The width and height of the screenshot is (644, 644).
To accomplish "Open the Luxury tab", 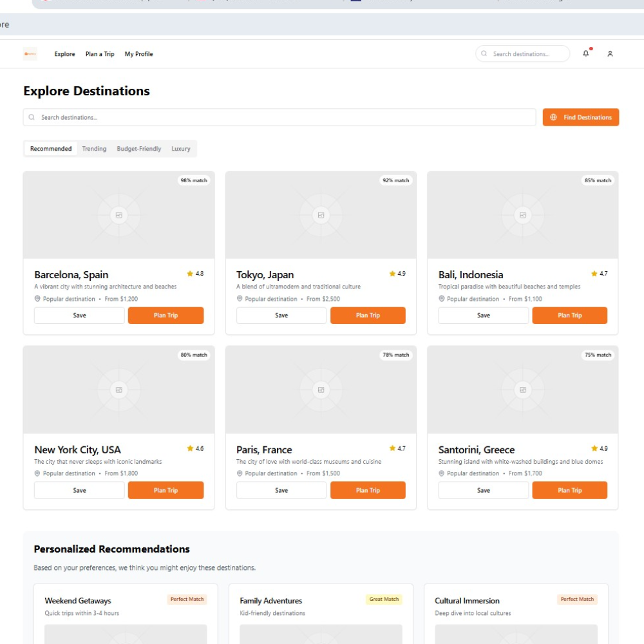I will click(x=181, y=149).
